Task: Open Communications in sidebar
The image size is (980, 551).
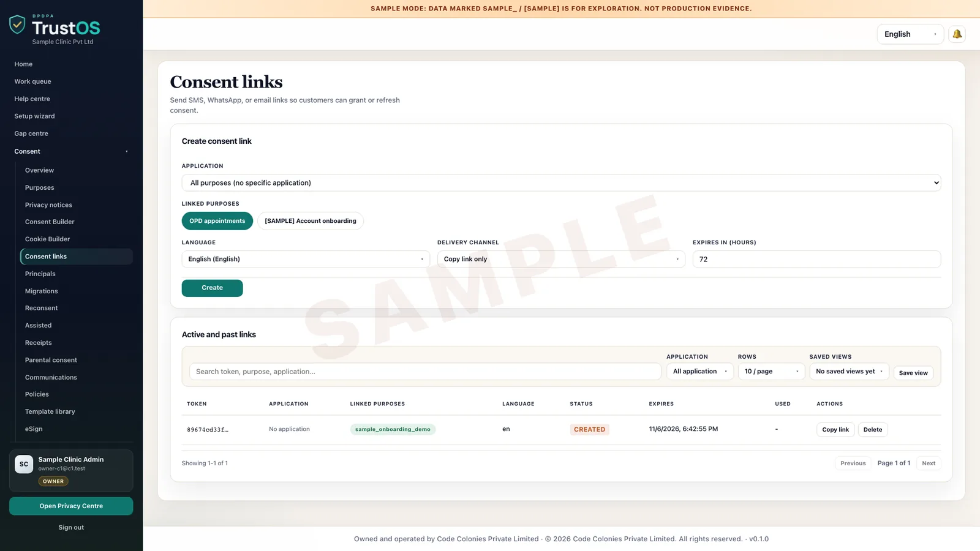Action: [51, 378]
